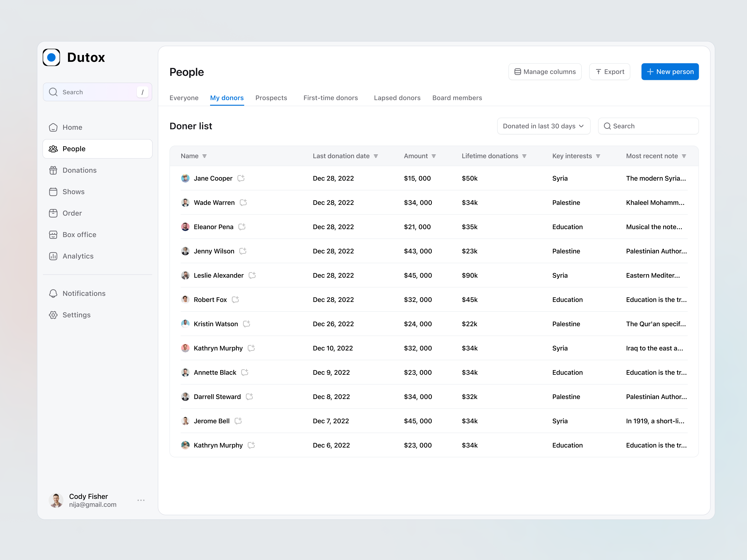Click the New person button
The image size is (747, 560).
(670, 72)
